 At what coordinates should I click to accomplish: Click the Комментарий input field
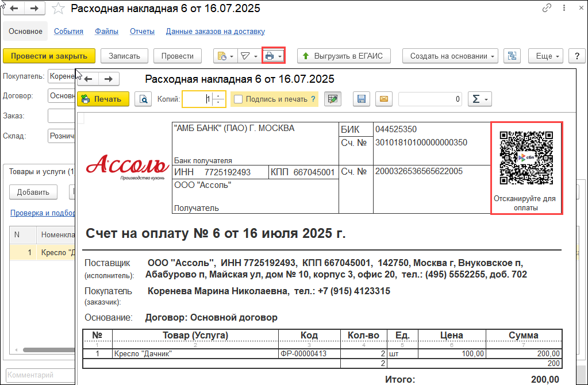coord(40,375)
